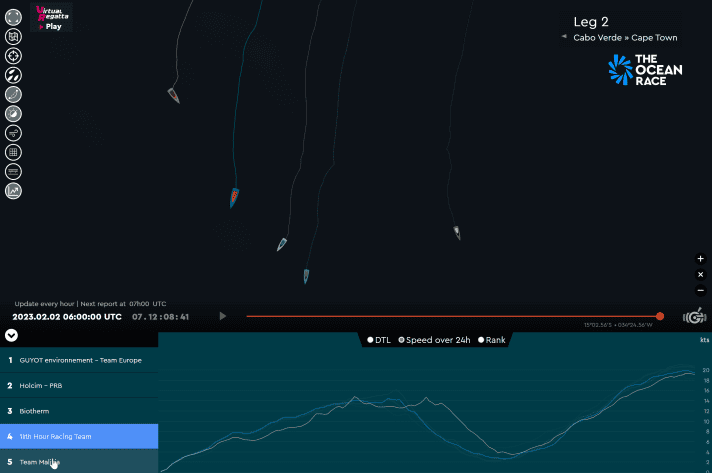712x473 pixels.
Task: Click Cabo Verde » Cape Town text
Action: point(625,38)
